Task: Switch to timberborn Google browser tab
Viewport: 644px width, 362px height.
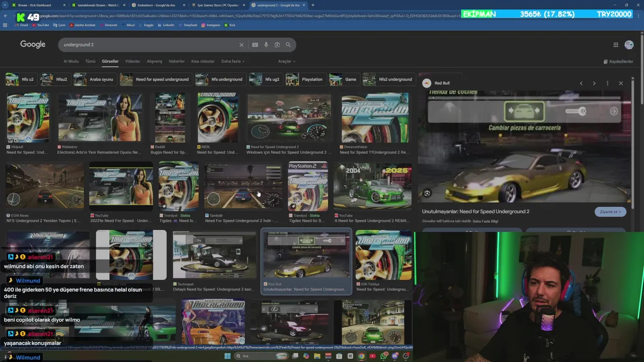Action: click(x=158, y=5)
